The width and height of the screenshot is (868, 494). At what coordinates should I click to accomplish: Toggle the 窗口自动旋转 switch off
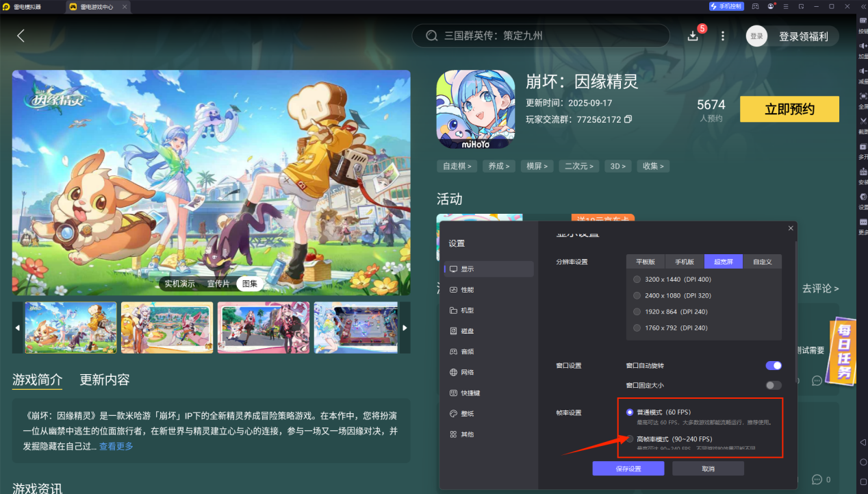774,366
